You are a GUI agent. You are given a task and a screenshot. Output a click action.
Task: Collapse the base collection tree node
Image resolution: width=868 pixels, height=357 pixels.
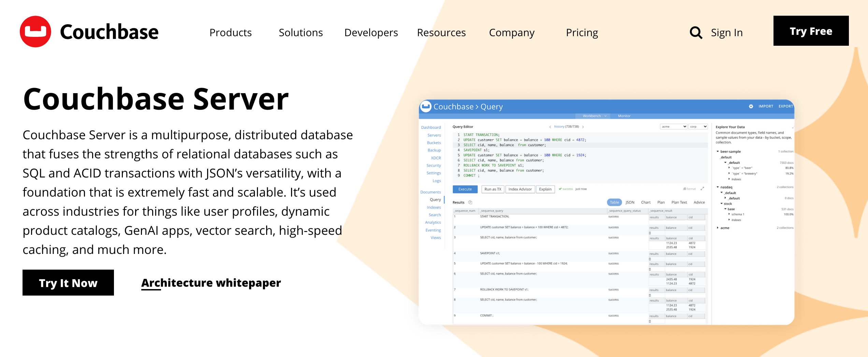point(725,209)
